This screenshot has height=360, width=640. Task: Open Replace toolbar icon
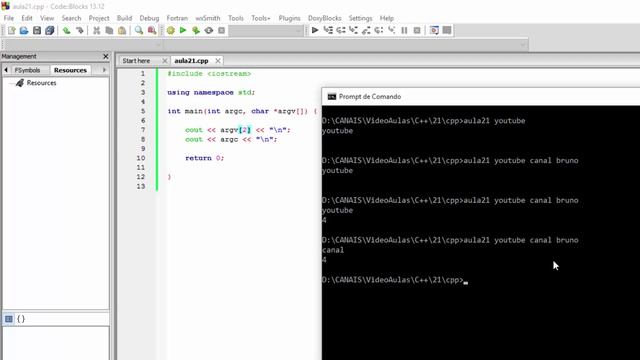pos(152,31)
